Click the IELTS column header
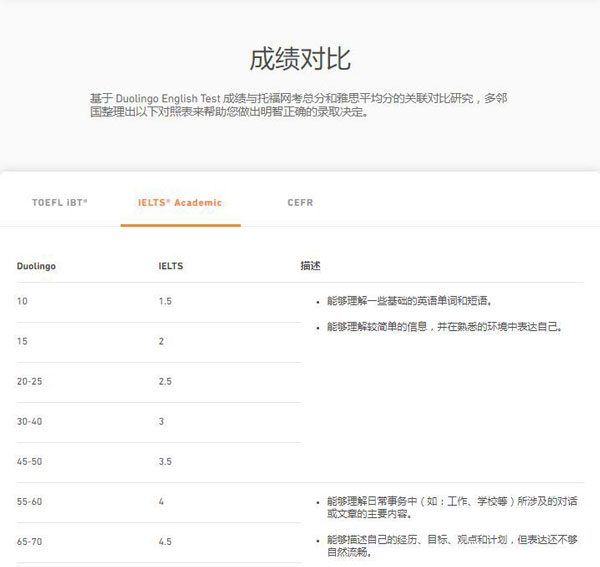 click(171, 266)
